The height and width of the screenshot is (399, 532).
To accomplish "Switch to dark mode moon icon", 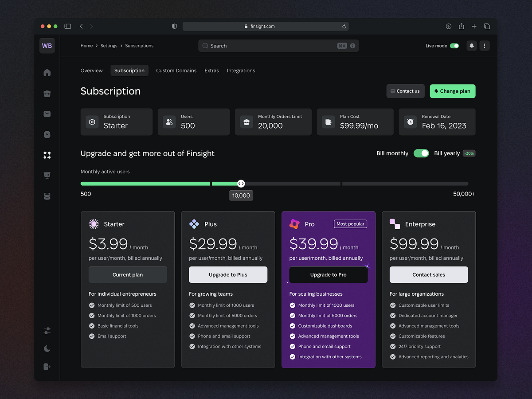I will [47, 348].
